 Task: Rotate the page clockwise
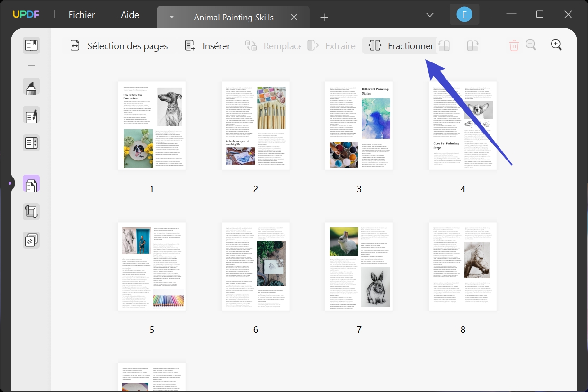[x=472, y=45]
